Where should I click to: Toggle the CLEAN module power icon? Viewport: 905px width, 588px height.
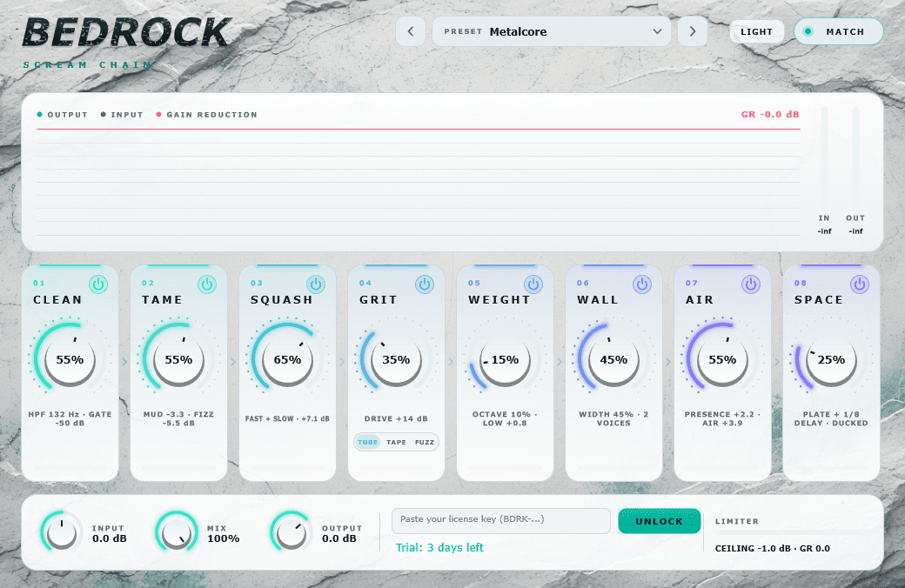click(x=98, y=284)
